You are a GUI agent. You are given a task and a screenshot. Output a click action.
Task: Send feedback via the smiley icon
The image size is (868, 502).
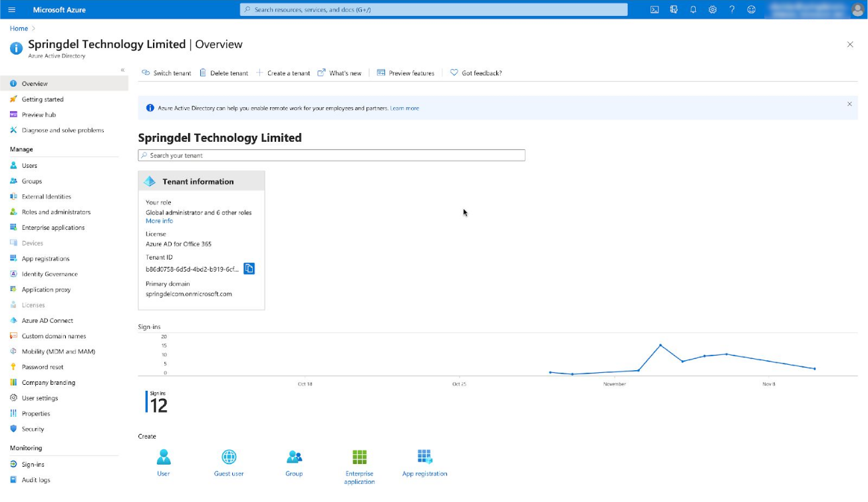(752, 9)
